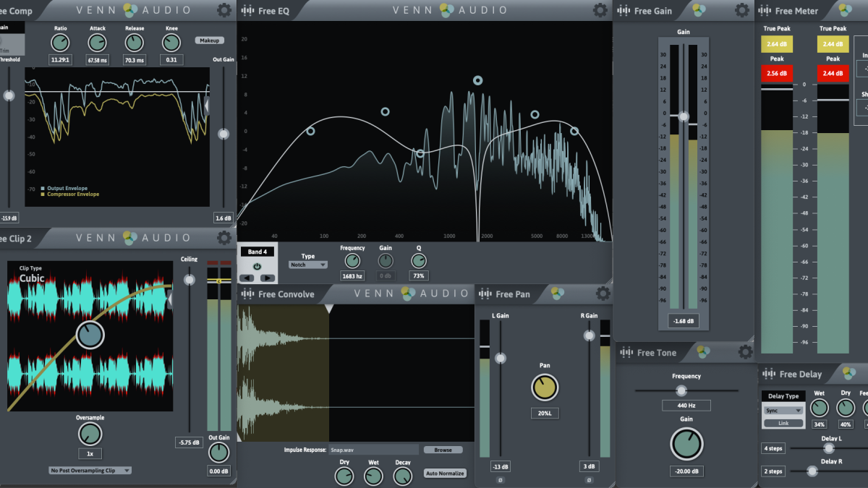Click the Free Clip Oversample knob
Viewport: 868px width, 488px height.
tap(90, 434)
